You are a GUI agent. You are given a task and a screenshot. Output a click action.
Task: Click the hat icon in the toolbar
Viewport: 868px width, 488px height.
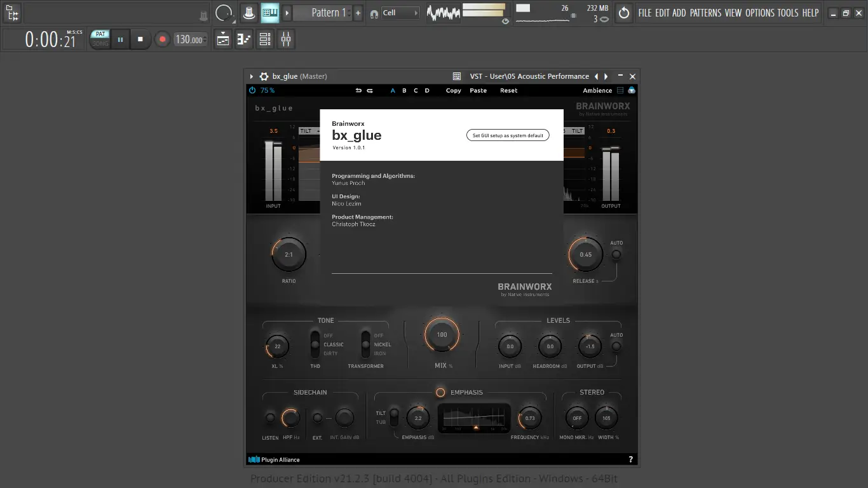point(249,12)
